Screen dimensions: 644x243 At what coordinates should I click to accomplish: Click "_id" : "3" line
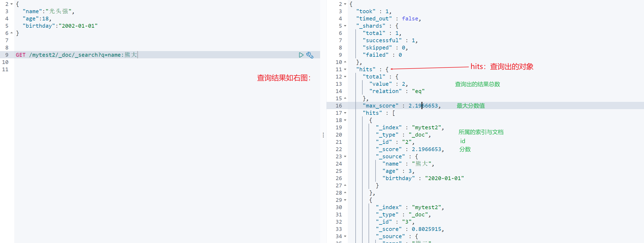395,222
